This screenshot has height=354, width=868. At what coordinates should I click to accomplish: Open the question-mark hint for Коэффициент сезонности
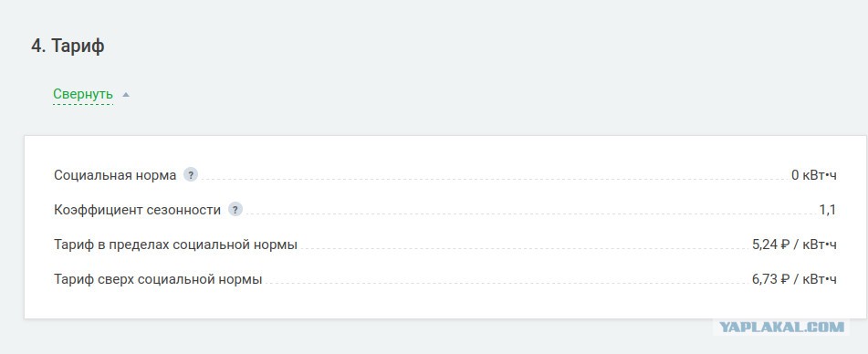coord(235,210)
